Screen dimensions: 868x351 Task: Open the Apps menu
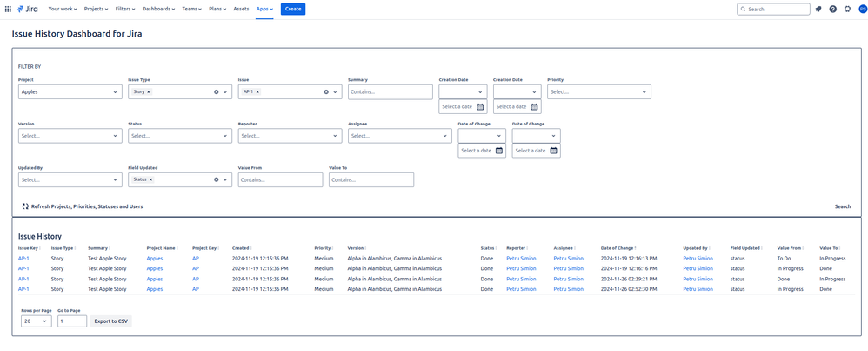[264, 9]
